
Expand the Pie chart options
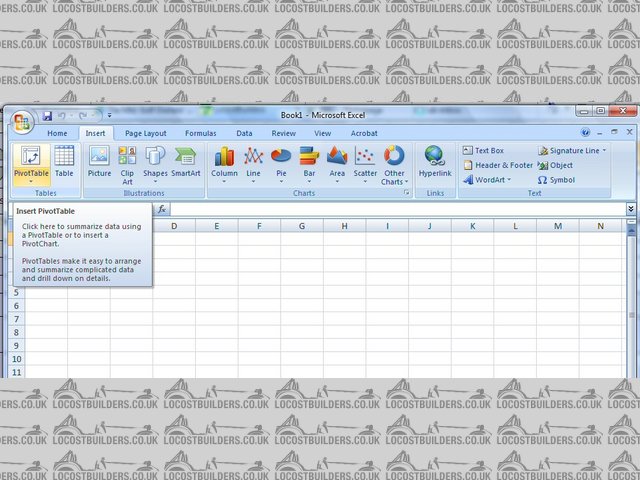[x=281, y=164]
